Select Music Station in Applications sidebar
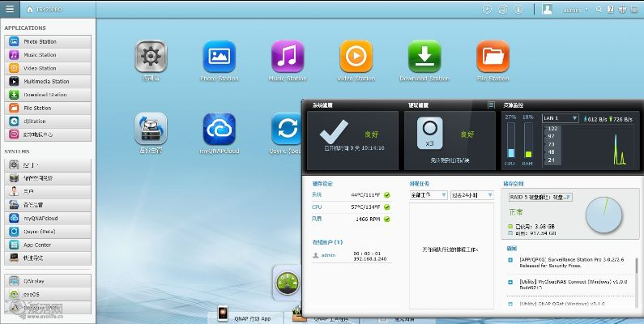Screen dimensions: 644x324 pos(48,54)
